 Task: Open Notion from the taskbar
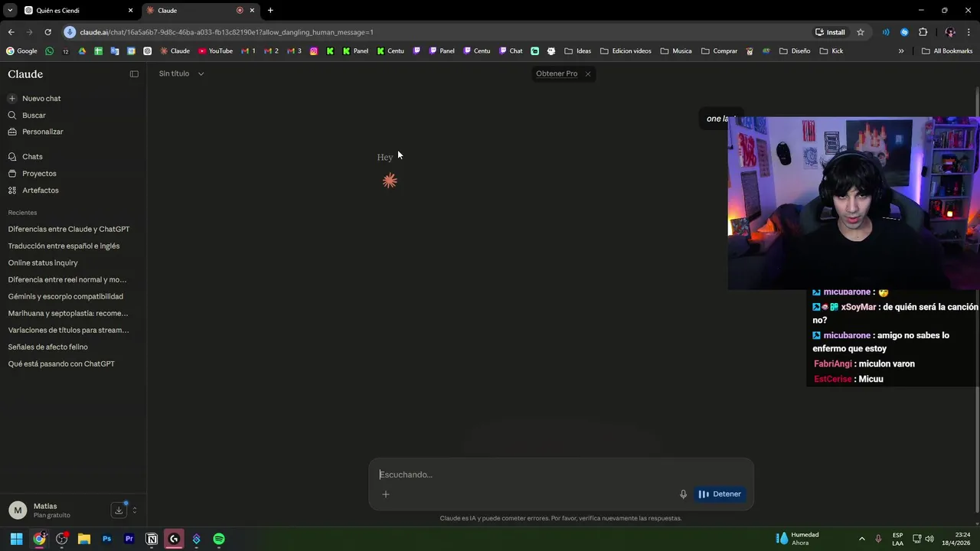click(x=152, y=539)
